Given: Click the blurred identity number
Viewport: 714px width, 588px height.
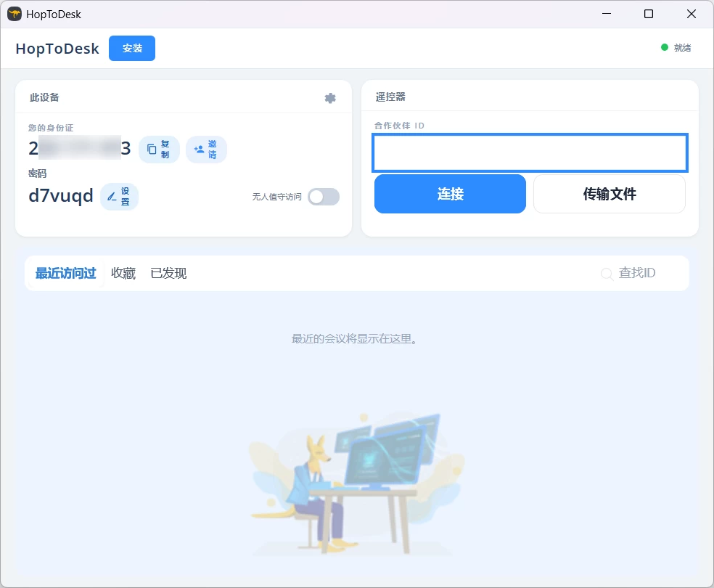Looking at the screenshot, I should tap(80, 148).
